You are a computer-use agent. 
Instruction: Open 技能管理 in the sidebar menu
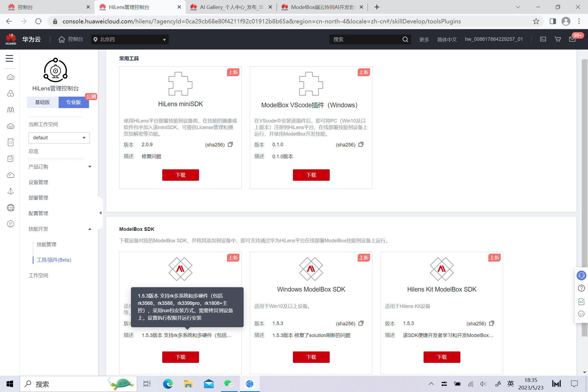click(x=47, y=244)
